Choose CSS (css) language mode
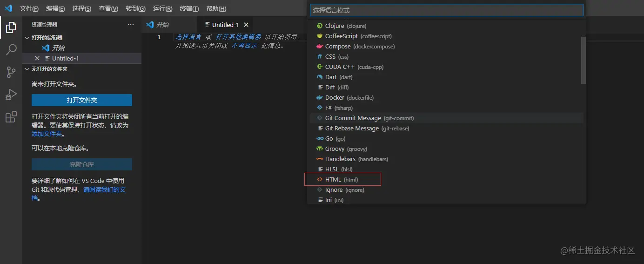Viewport: 644px width, 264px height. point(447,57)
